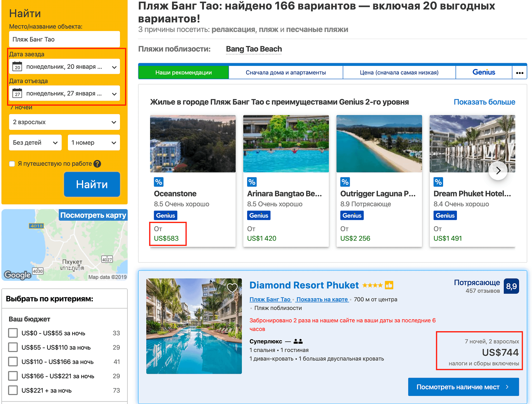
Task: Click the check-out calendar icon showing 27
Action: pos(17,94)
